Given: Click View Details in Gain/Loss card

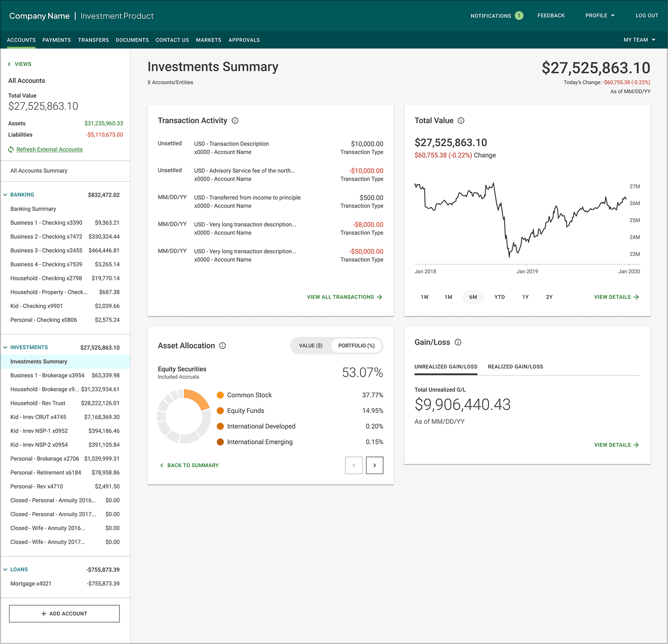Looking at the screenshot, I should click(616, 445).
